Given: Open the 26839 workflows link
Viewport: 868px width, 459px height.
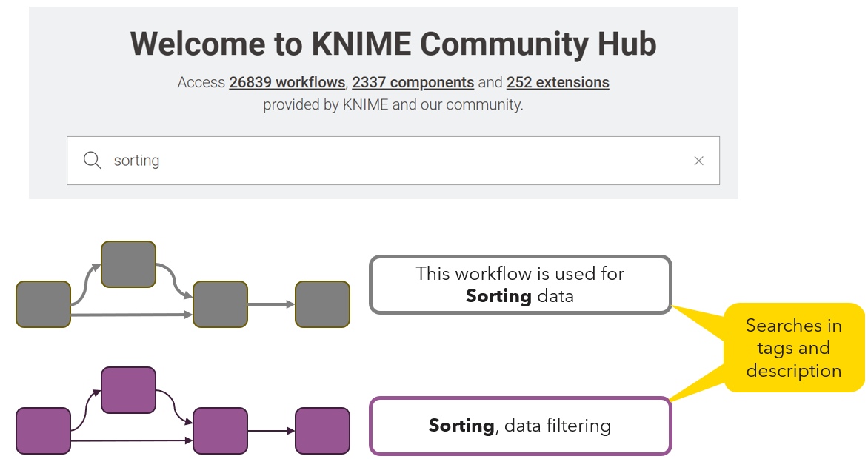Looking at the screenshot, I should tap(287, 82).
